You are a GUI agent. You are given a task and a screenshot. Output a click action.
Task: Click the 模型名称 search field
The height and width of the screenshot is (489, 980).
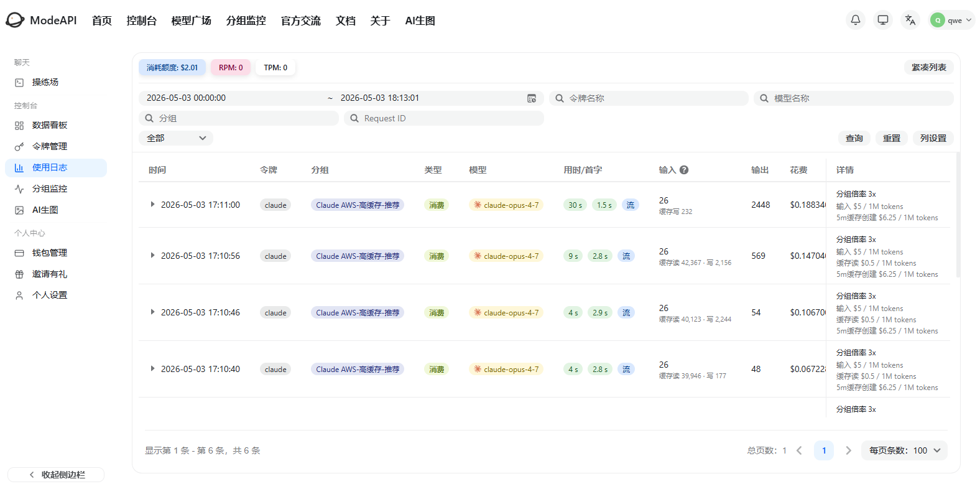click(854, 98)
